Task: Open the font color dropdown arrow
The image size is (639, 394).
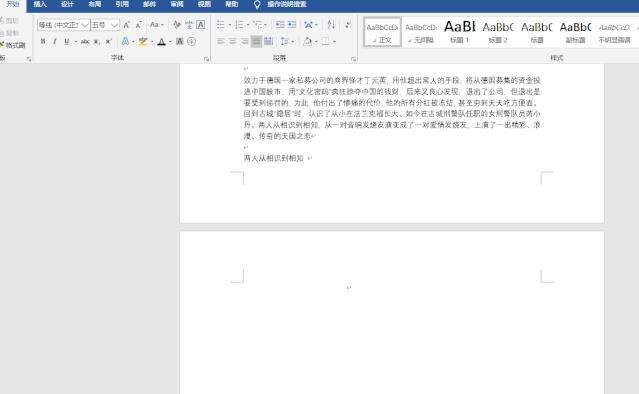Action: click(170, 42)
